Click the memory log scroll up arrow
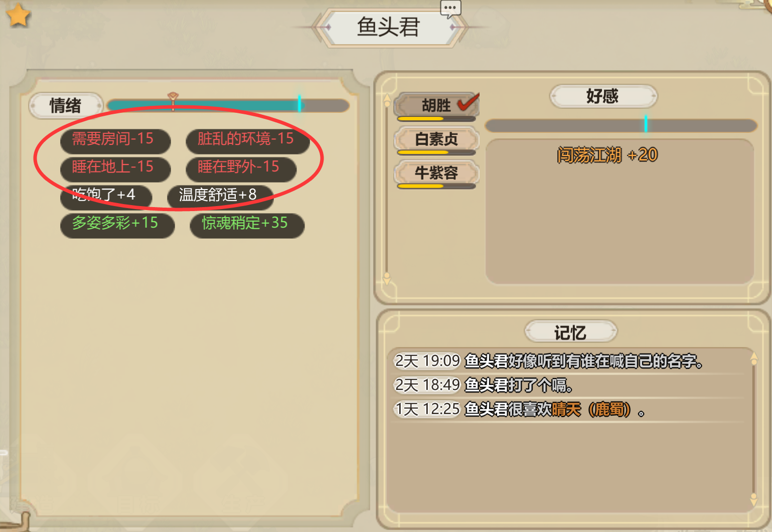Image resolution: width=772 pixels, height=532 pixels. [x=753, y=358]
